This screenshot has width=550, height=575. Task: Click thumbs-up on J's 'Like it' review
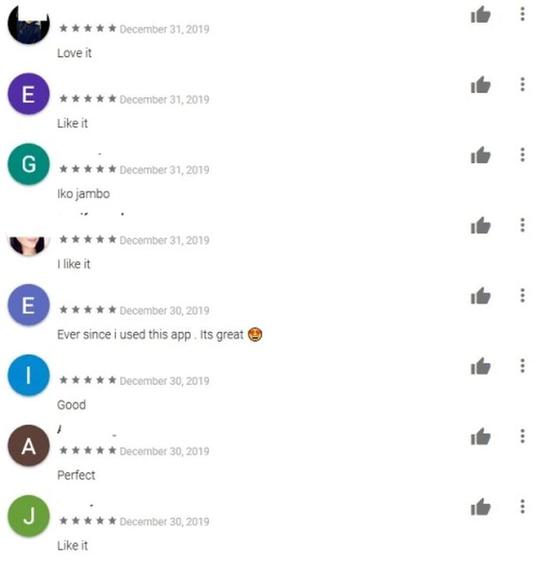[x=480, y=508]
